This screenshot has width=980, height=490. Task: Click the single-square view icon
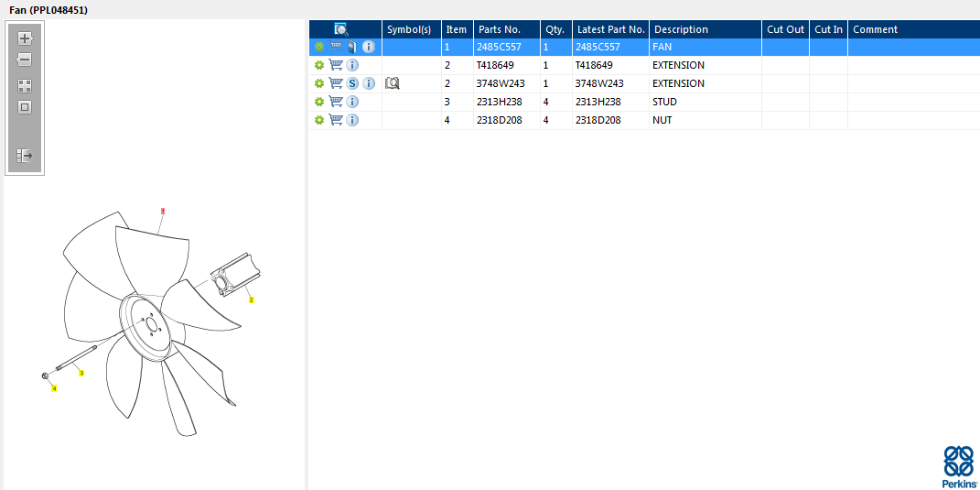(x=25, y=107)
